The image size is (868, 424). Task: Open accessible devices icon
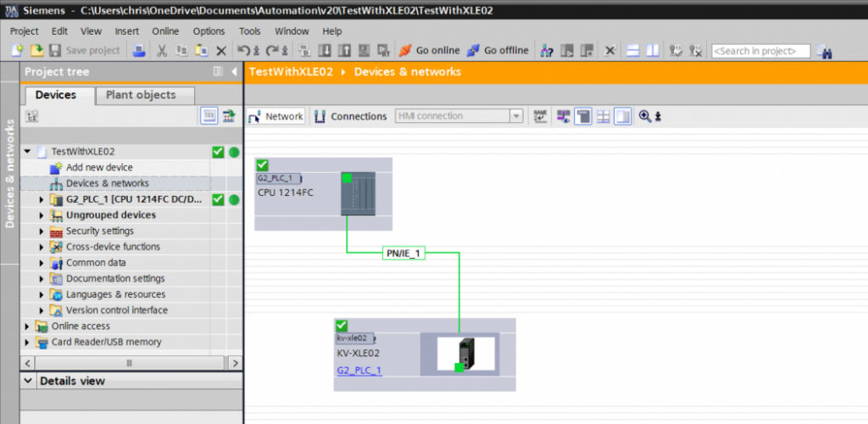(x=547, y=51)
